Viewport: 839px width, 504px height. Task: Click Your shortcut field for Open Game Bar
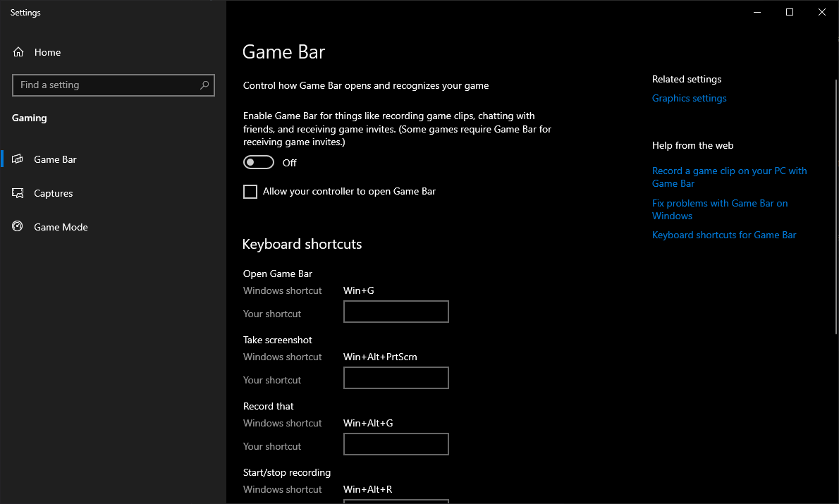396,312
